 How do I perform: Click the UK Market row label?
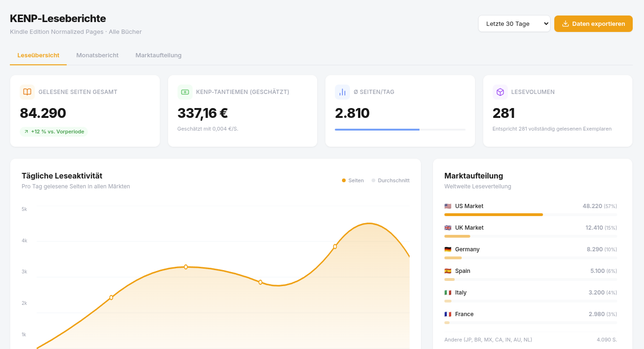[469, 228]
